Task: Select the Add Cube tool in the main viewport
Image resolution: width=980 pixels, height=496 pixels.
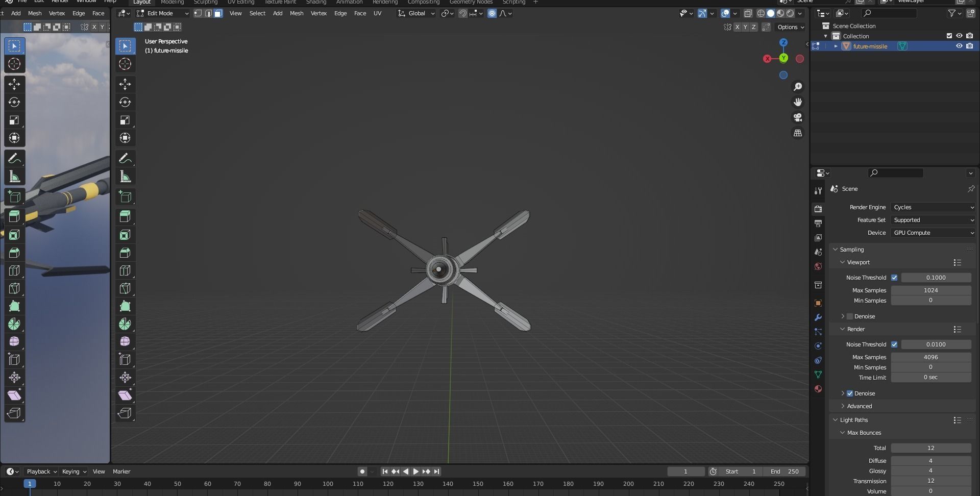Action: click(125, 197)
